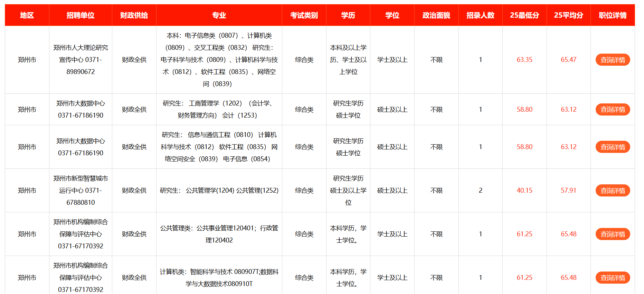The image size is (644, 294).
Task: Click the 学位 column header
Action: pyautogui.click(x=392, y=15)
